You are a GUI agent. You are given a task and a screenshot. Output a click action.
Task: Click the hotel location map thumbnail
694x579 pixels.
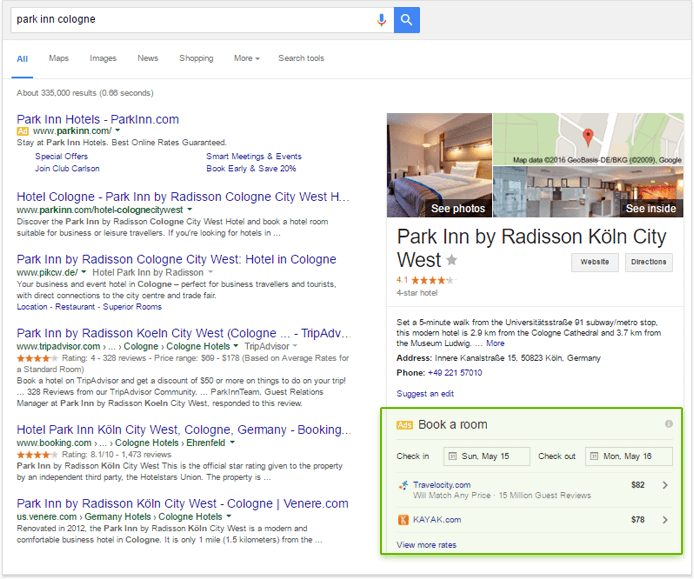tap(588, 139)
